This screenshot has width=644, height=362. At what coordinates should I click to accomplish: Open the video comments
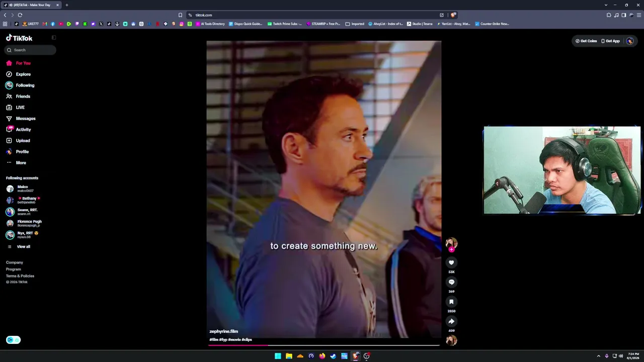point(451,282)
